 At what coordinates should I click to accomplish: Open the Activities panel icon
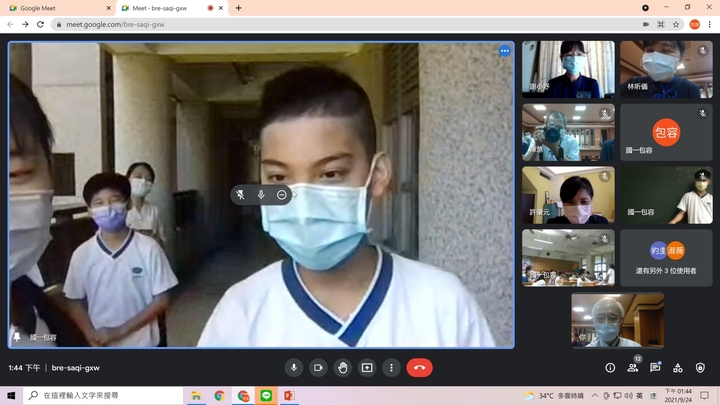click(x=678, y=367)
